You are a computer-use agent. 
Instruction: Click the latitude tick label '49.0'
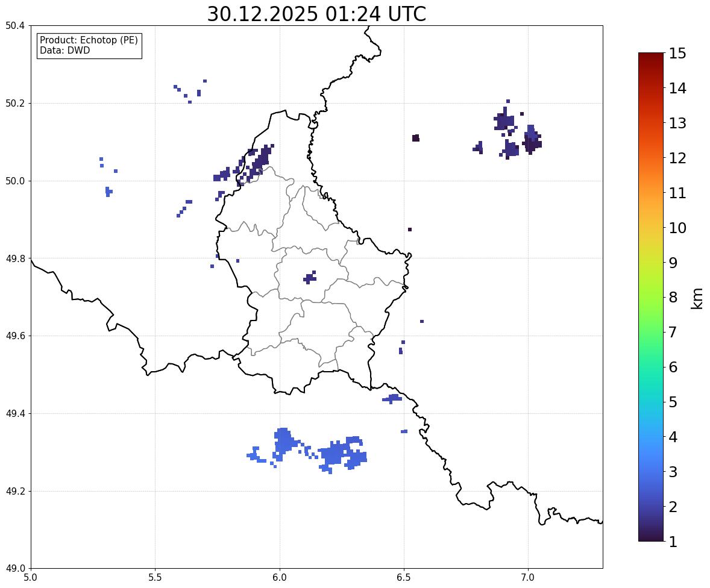click(x=15, y=569)
